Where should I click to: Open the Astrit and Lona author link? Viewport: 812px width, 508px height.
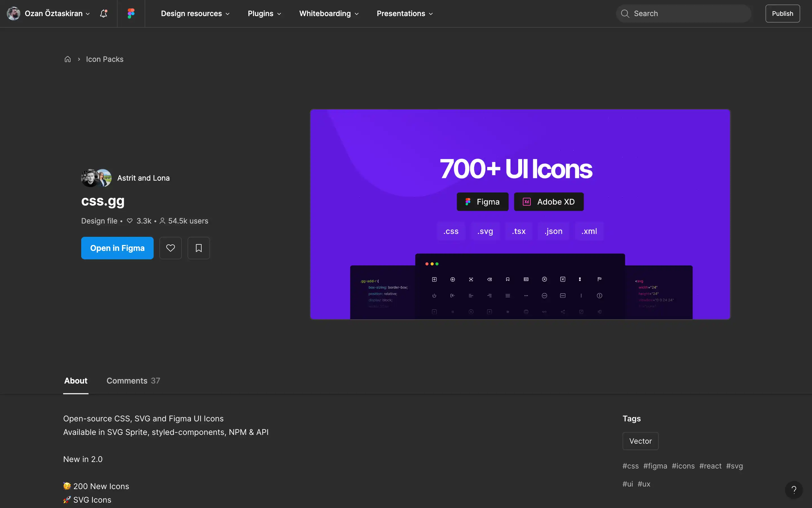pyautogui.click(x=143, y=178)
